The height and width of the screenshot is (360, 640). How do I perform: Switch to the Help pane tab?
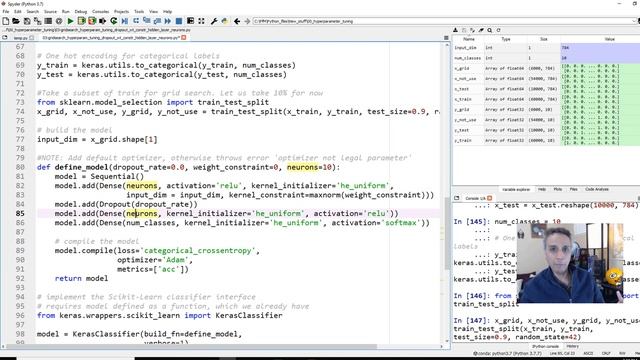coord(542,189)
